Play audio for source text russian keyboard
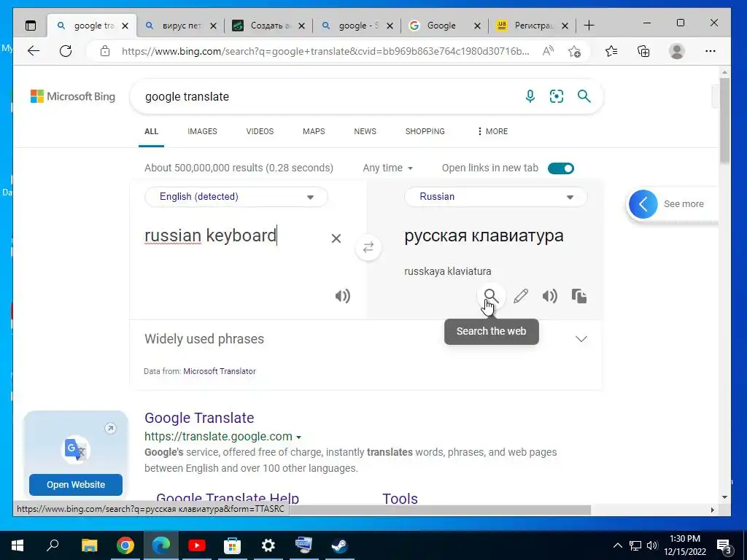 coord(343,296)
